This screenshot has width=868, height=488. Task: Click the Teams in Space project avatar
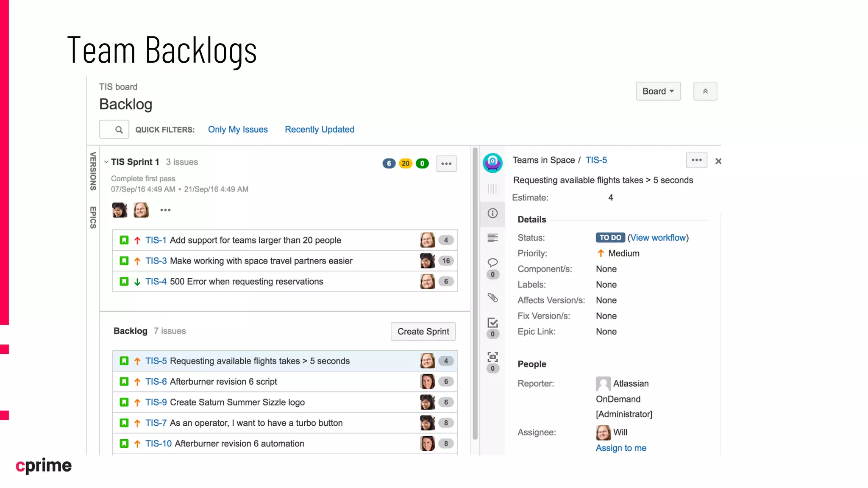click(492, 163)
